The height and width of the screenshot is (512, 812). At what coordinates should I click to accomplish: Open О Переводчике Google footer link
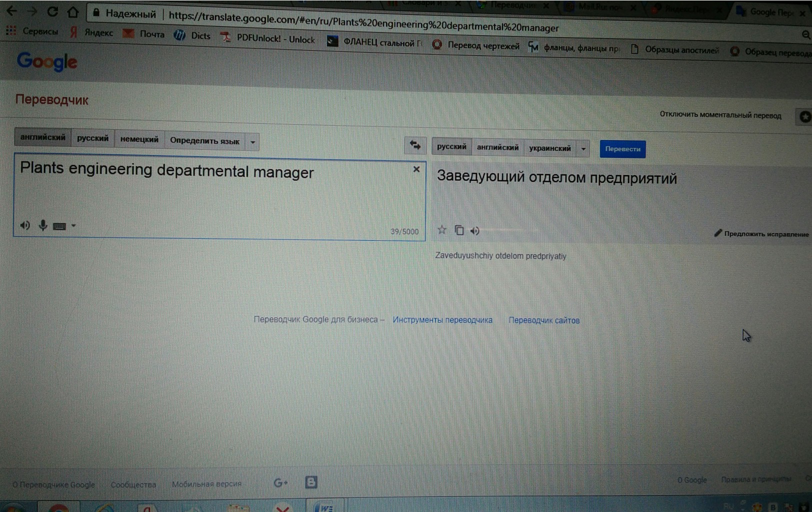(53, 484)
